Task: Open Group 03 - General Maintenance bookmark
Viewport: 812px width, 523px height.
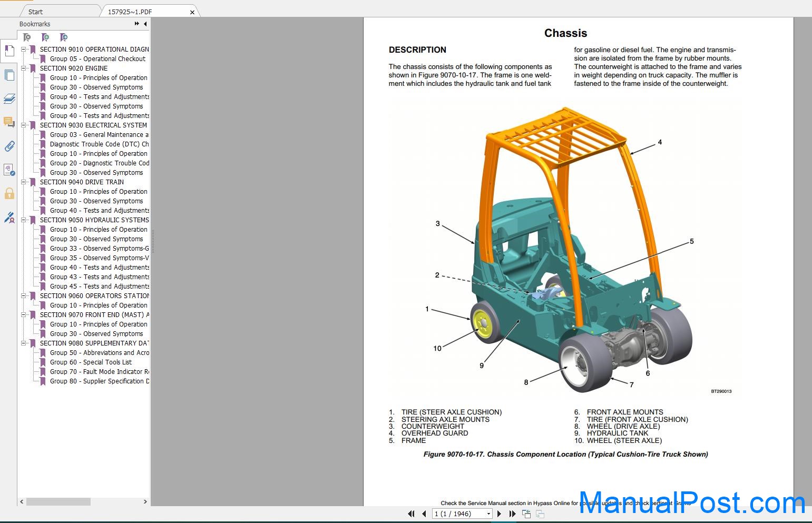Action: pyautogui.click(x=99, y=134)
